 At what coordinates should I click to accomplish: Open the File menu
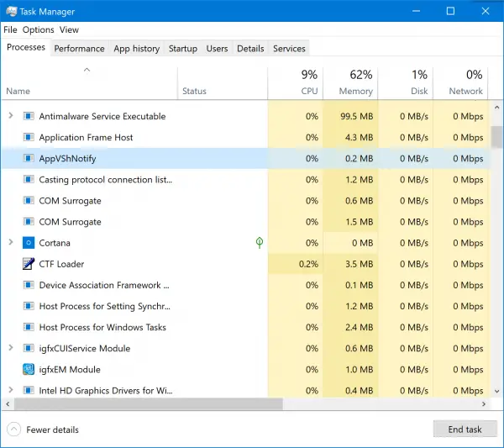click(x=10, y=29)
